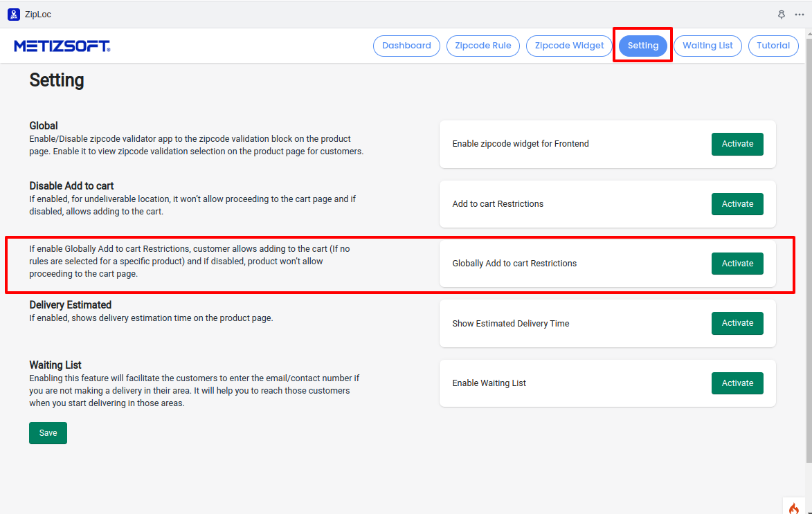The height and width of the screenshot is (514, 812).
Task: Open the Waiting List tab
Action: tap(707, 46)
